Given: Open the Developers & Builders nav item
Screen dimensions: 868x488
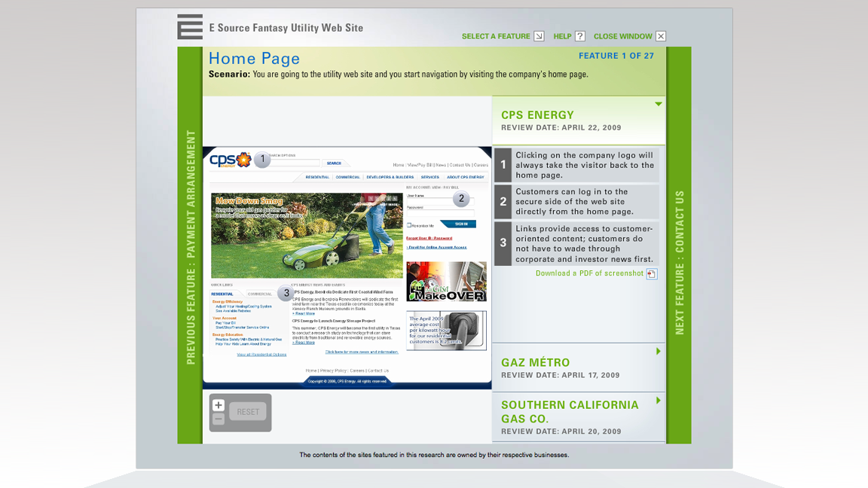Looking at the screenshot, I should click(390, 177).
